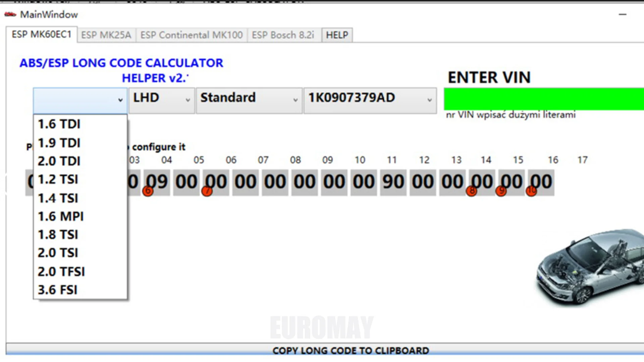Switch to ESP Bosch 8.2i tab

283,35
